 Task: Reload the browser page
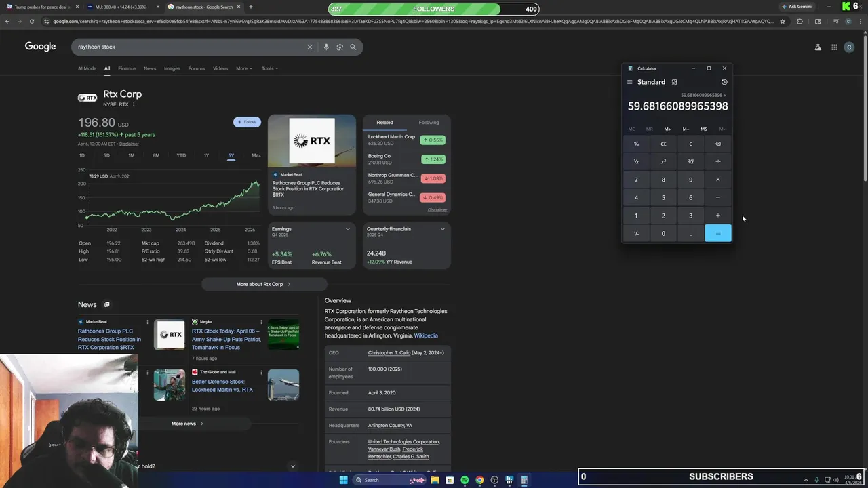(x=31, y=21)
